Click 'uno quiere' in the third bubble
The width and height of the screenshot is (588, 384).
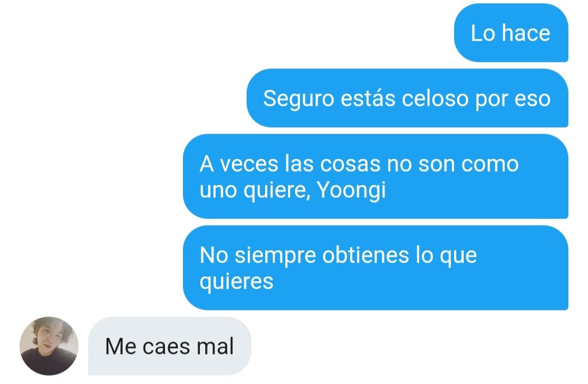[x=255, y=190]
